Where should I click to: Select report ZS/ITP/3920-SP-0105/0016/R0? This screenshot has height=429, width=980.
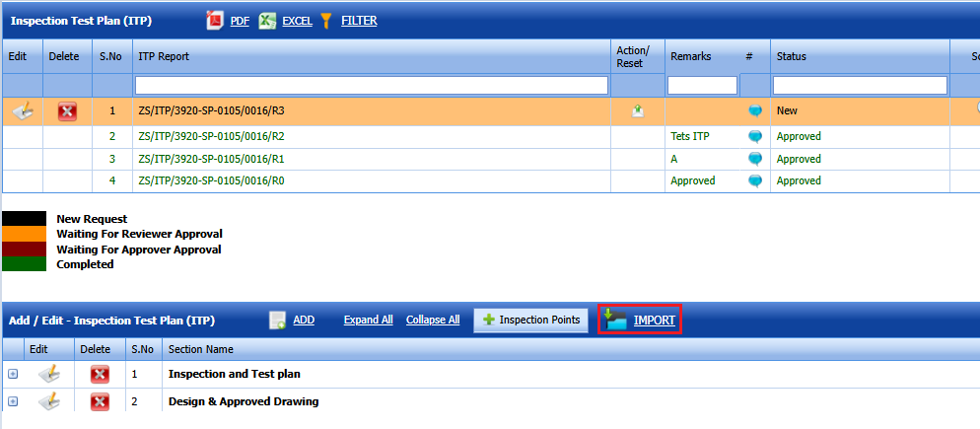[x=211, y=180]
